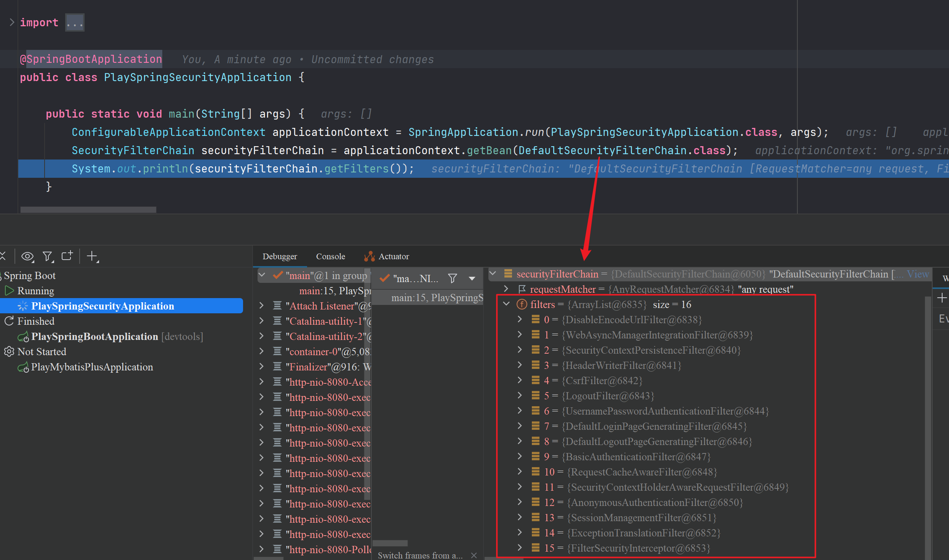Select the ExceptionTranslationFilter@6852 entry
Viewport: 949px width, 560px height.
[644, 533]
